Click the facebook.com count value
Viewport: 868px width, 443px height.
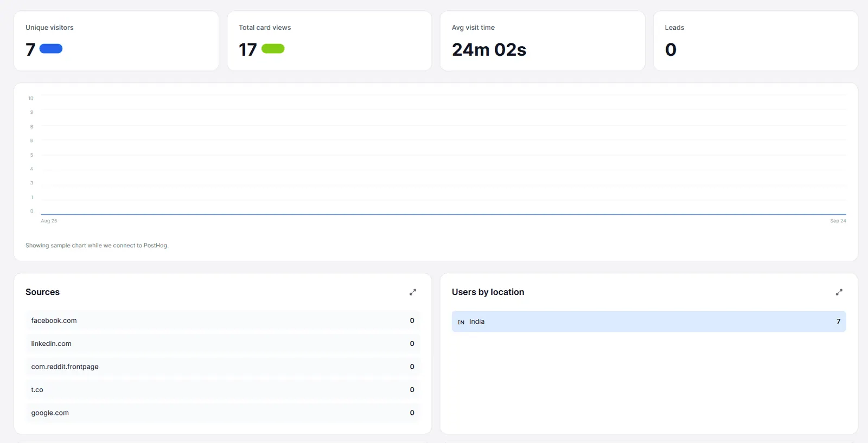412,320
